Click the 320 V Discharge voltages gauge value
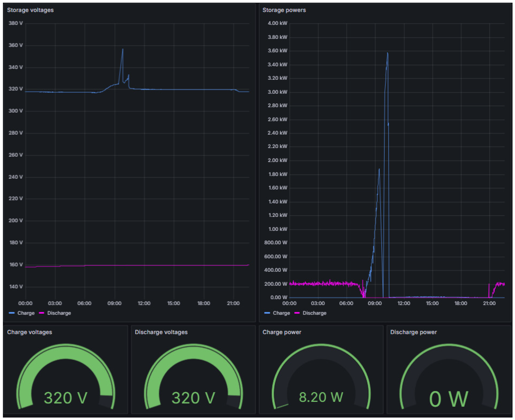Image resolution: width=515 pixels, height=420 pixels. (x=193, y=397)
